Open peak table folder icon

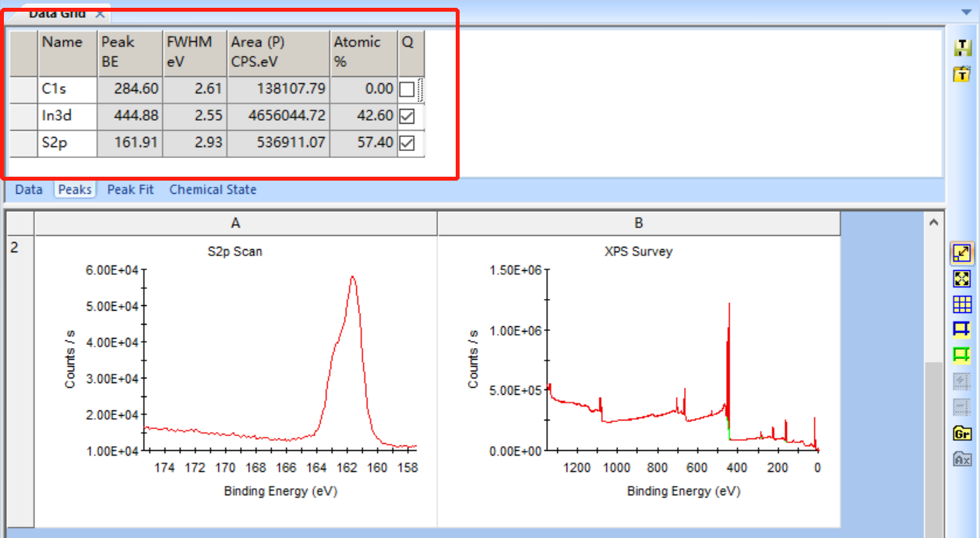[963, 75]
